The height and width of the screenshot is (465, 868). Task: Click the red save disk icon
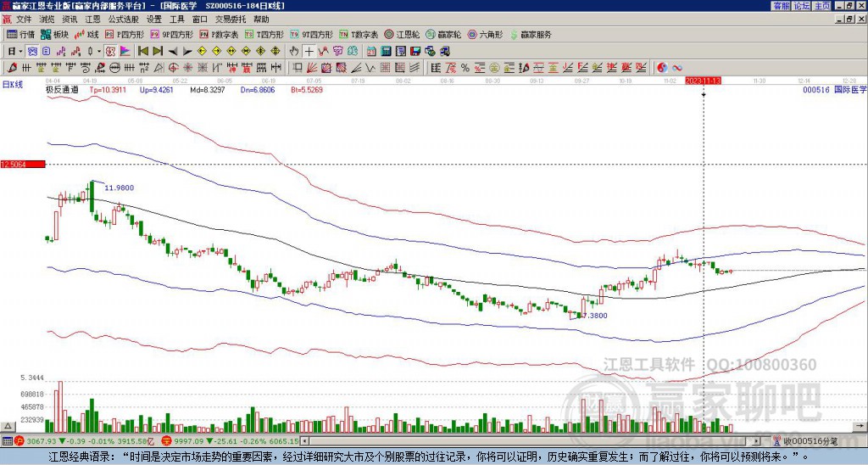[415, 51]
